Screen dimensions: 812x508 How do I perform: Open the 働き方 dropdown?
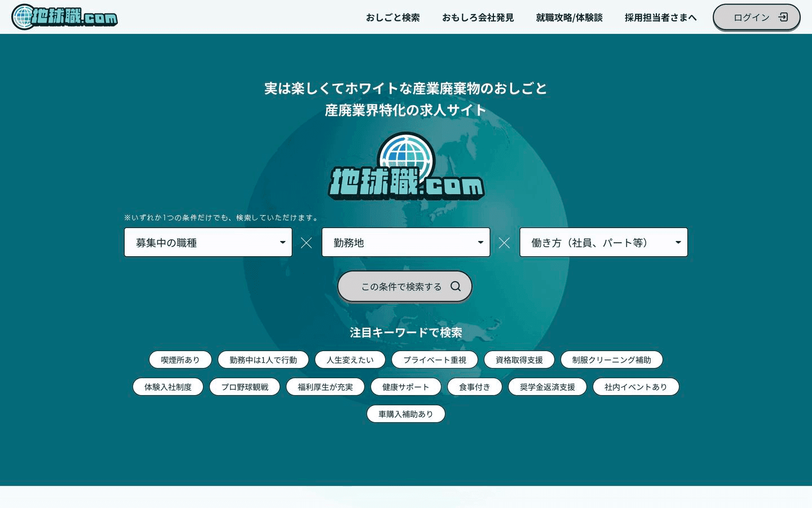pyautogui.click(x=603, y=242)
